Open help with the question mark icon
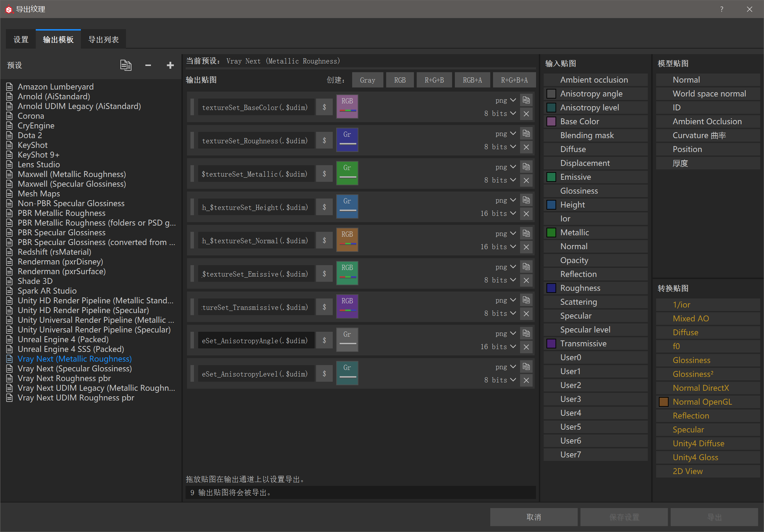This screenshot has width=764, height=532. point(722,9)
